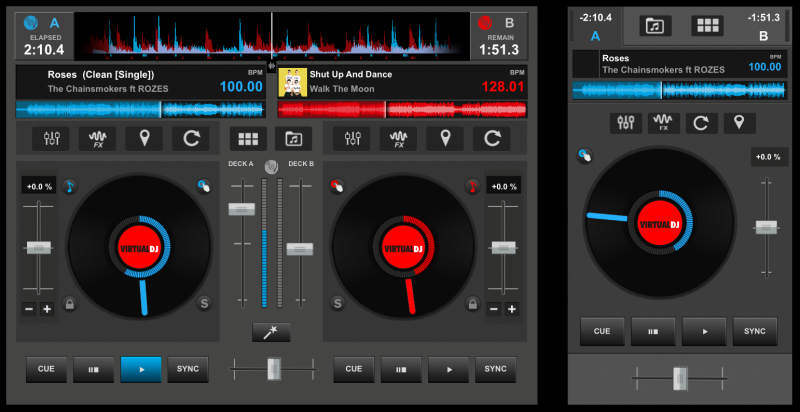The width and height of the screenshot is (800, 412).
Task: Click the phone view crossfader handle
Action: pyautogui.click(x=680, y=378)
